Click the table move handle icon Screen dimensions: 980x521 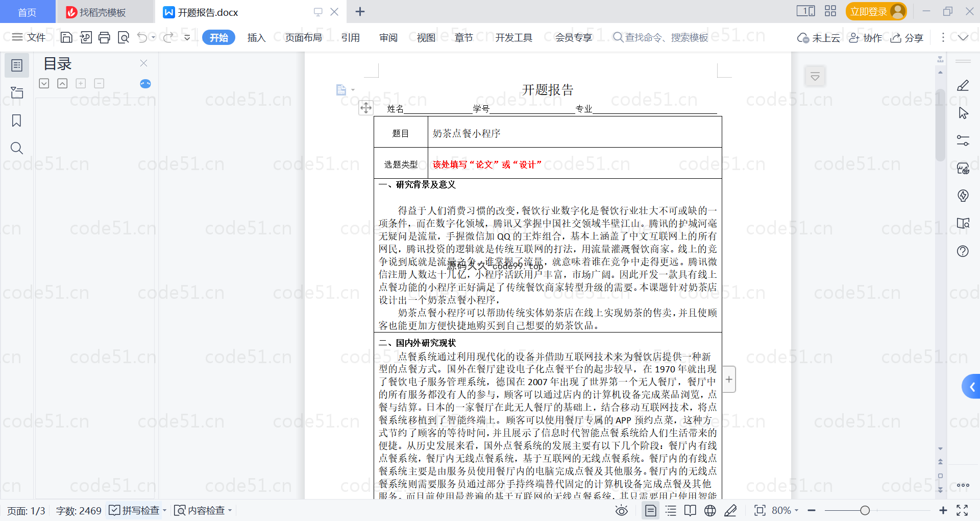[x=366, y=108]
